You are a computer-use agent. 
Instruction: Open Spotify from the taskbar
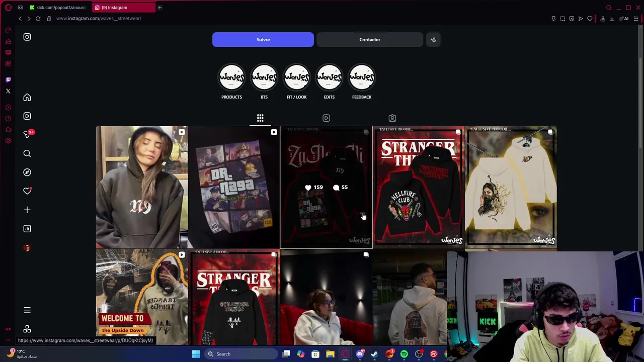(404, 354)
